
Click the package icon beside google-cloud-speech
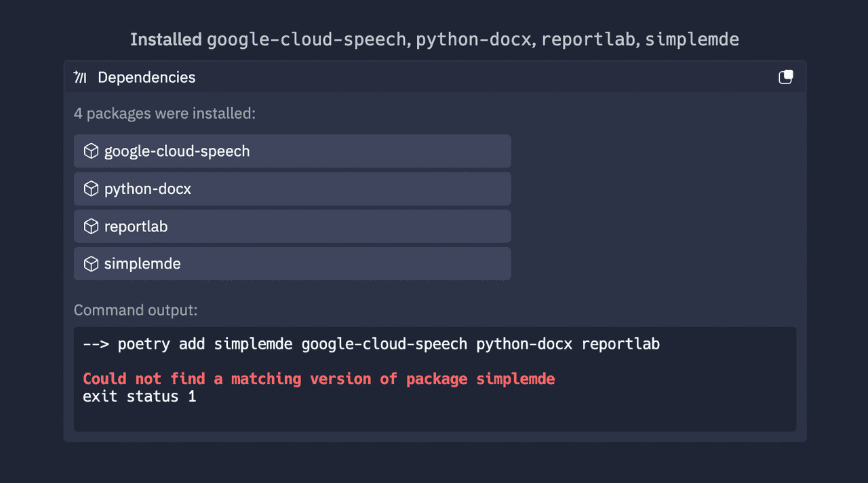(x=91, y=151)
